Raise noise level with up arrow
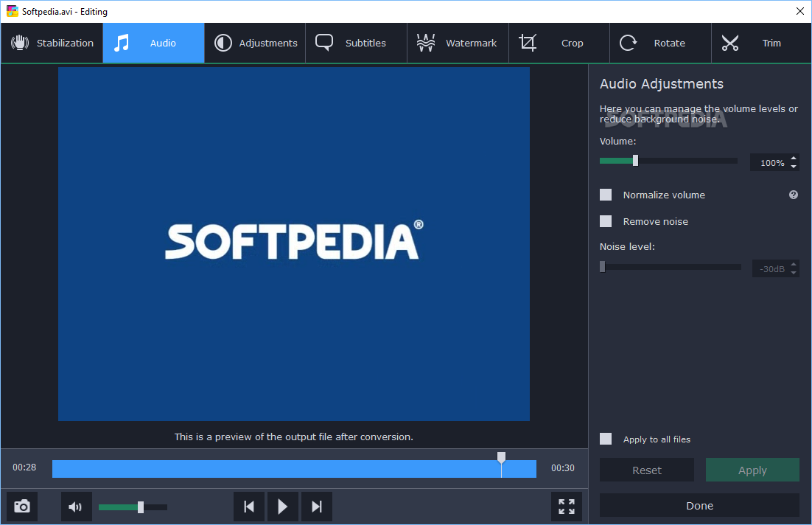Screen dimensions: 812x525 tap(794, 264)
